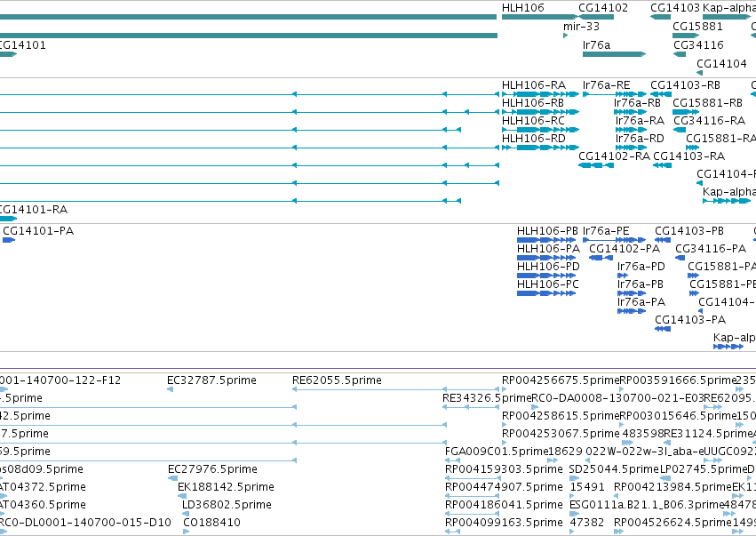Click the HLH106-PB protein label
Viewport: 756px width, 536px height.
click(x=547, y=231)
